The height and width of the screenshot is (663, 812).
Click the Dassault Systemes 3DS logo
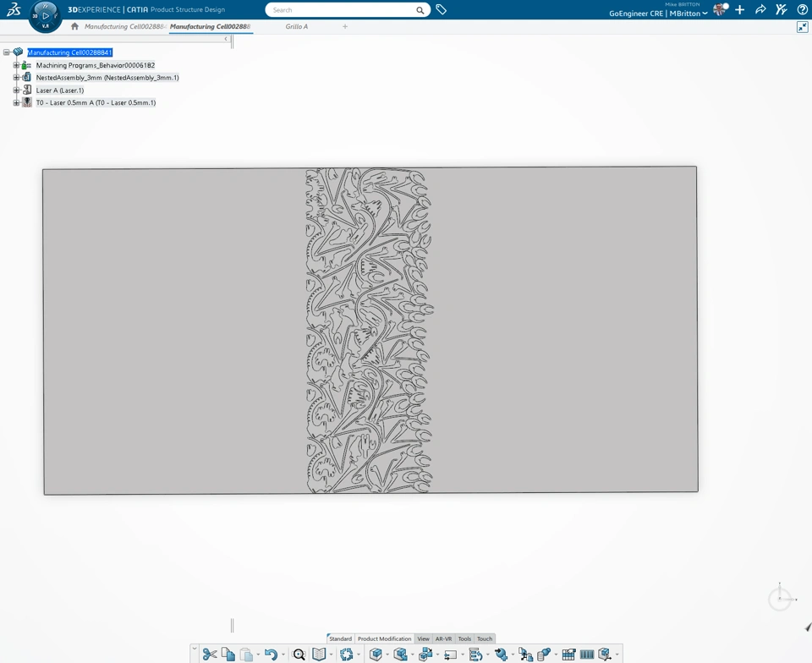tap(14, 9)
